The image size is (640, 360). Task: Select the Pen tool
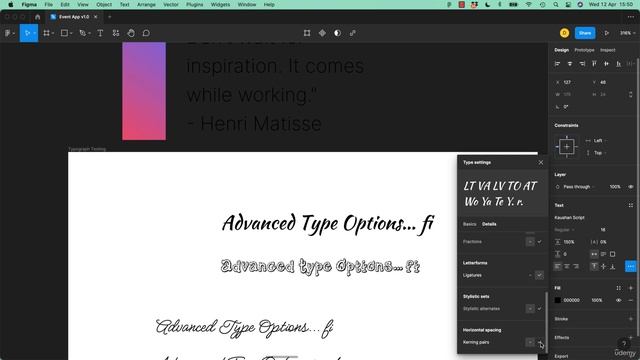(82, 33)
